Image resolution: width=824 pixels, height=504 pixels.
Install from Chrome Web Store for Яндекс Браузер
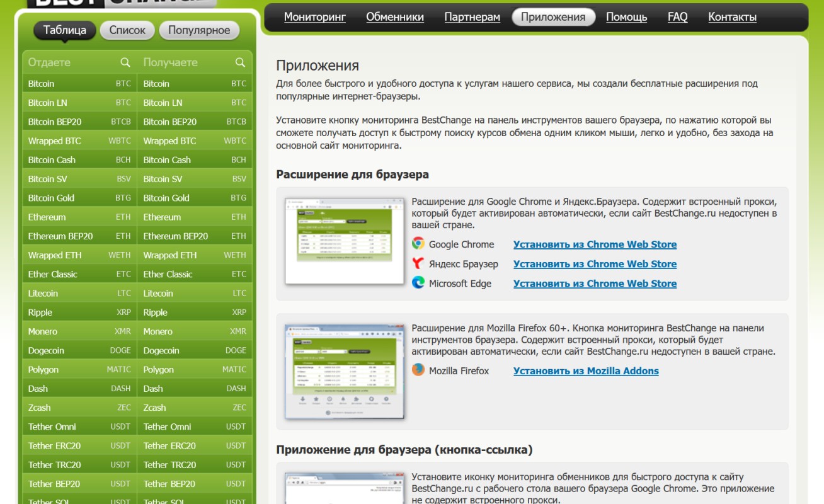(x=595, y=264)
